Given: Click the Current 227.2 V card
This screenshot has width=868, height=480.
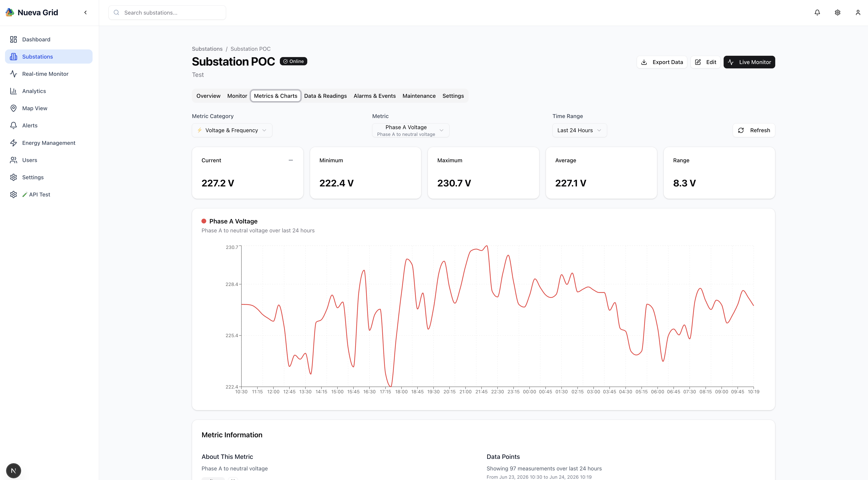Looking at the screenshot, I should tap(248, 173).
